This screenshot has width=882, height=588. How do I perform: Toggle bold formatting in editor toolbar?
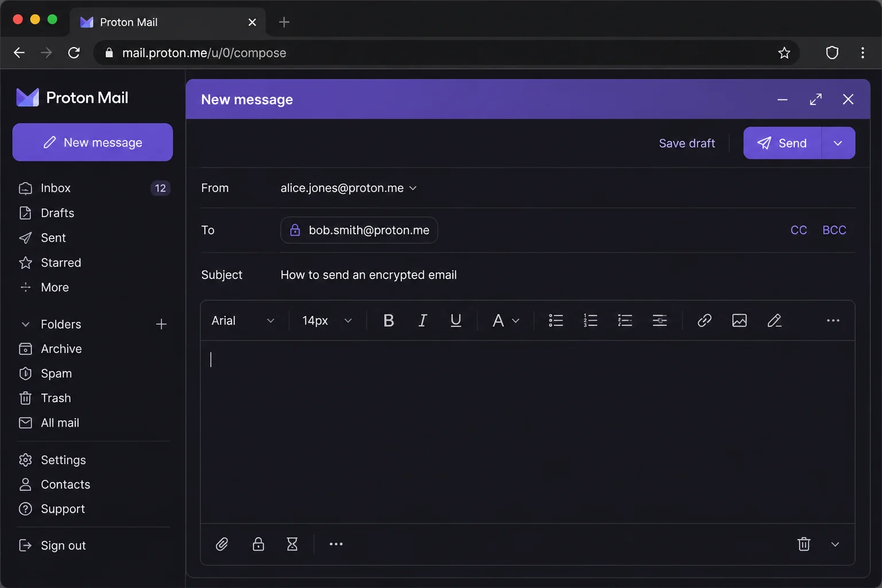(389, 320)
